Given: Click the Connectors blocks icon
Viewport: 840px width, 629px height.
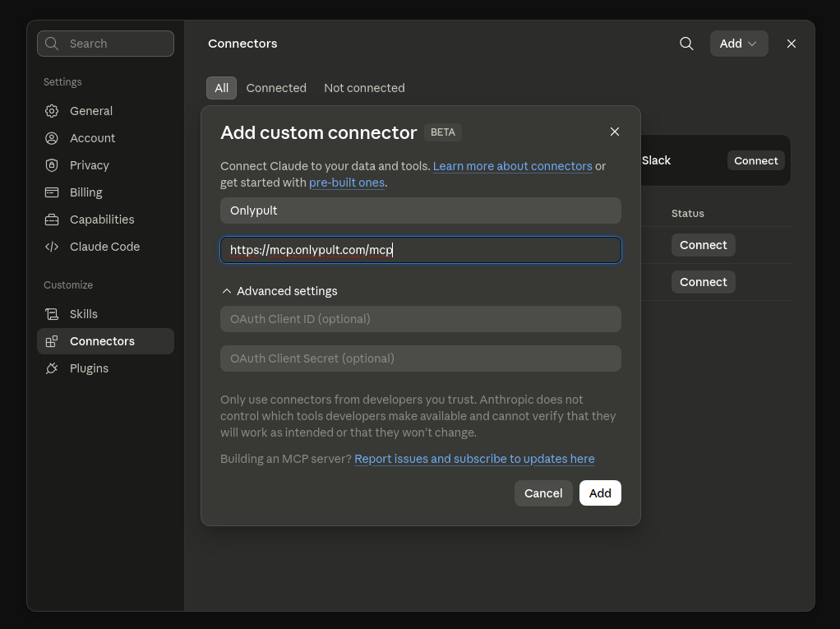Looking at the screenshot, I should click(x=52, y=341).
